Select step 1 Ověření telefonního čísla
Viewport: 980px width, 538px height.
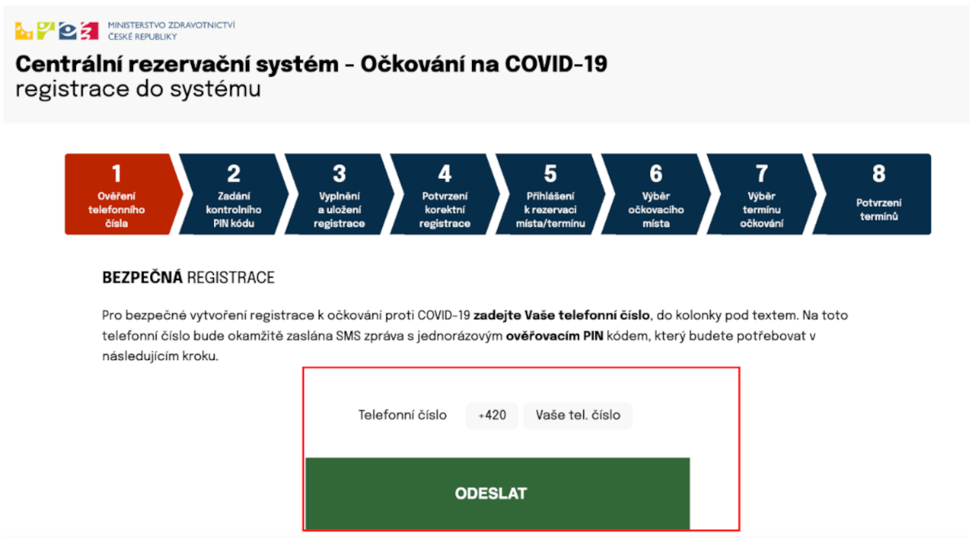(x=117, y=194)
